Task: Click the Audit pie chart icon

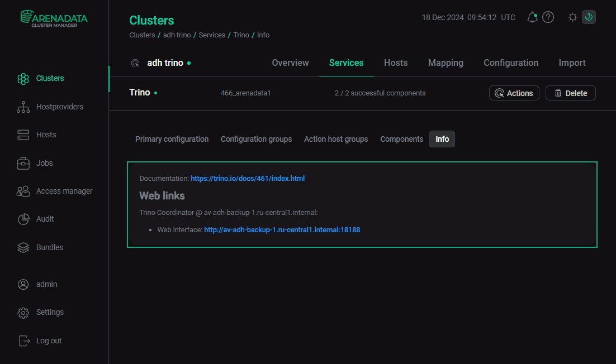Action: click(23, 219)
